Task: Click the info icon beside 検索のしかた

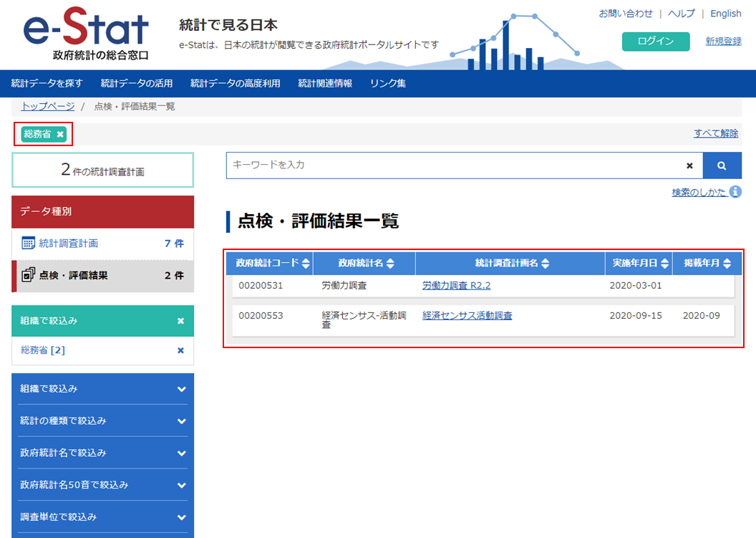Action: tap(735, 192)
